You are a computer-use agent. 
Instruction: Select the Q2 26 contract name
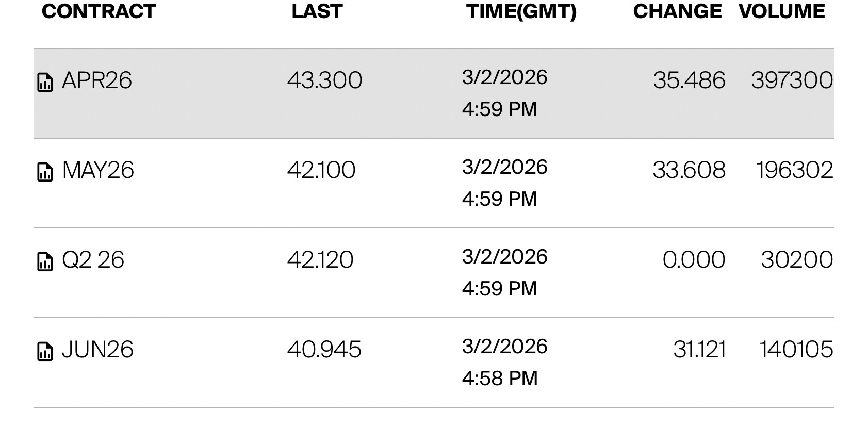tap(93, 260)
